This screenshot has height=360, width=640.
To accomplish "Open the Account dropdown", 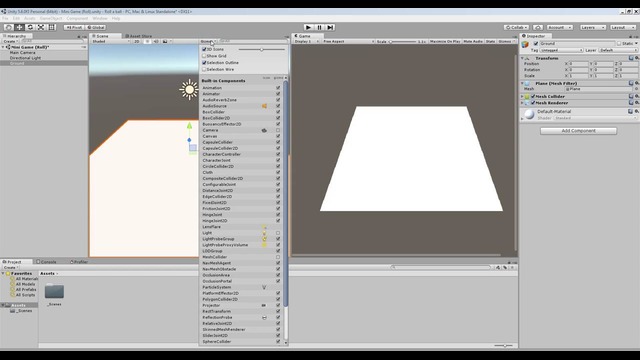I will pyautogui.click(x=560, y=27).
